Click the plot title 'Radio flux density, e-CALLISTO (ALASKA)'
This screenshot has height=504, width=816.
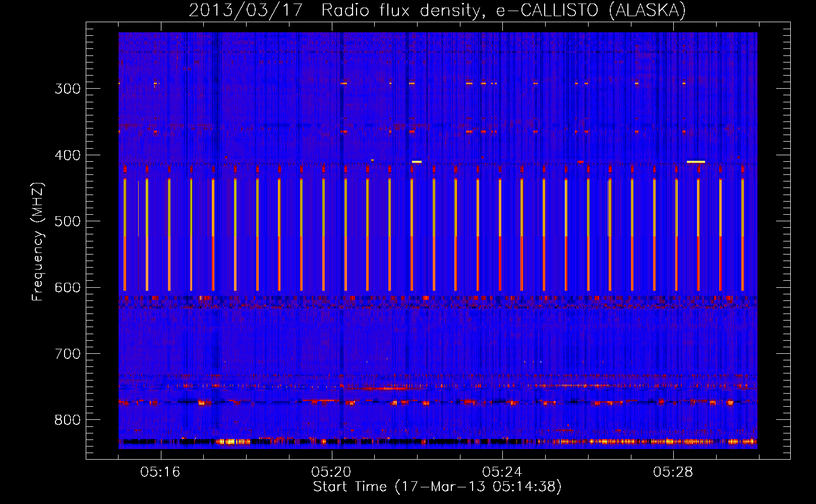click(x=503, y=11)
